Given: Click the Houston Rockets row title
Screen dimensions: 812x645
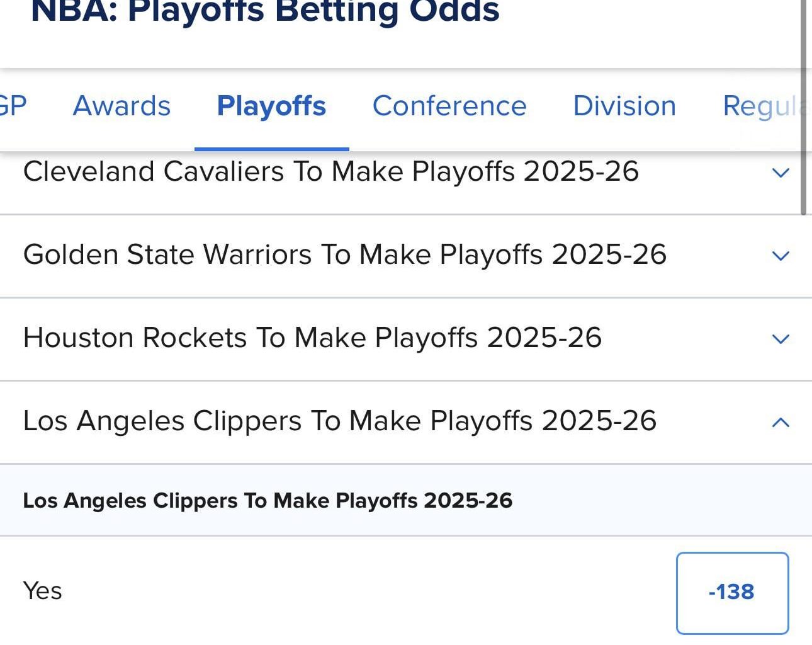Looking at the screenshot, I should click(x=313, y=338).
